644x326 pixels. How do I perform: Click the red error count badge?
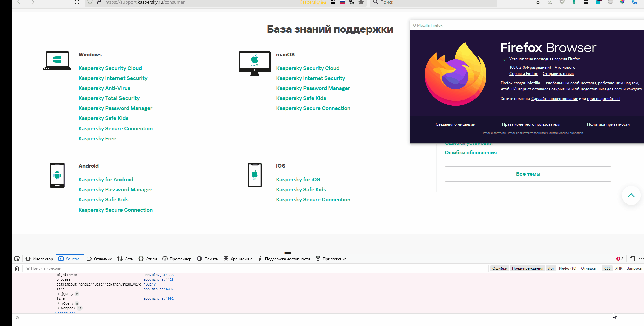tap(620, 259)
